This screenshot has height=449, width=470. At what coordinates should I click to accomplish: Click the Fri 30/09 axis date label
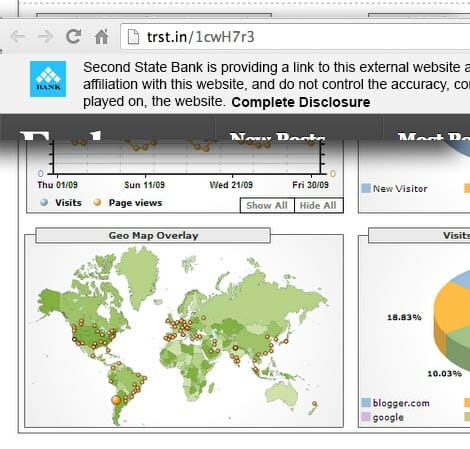[x=310, y=185]
